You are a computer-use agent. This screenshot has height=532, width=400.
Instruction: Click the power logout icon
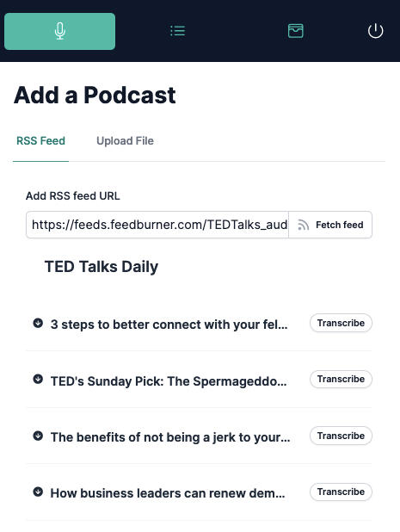click(x=376, y=31)
